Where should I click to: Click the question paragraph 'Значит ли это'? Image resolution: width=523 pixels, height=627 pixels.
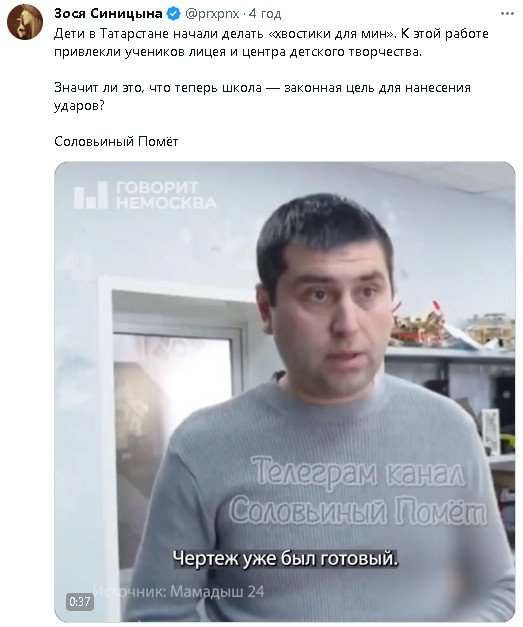pyautogui.click(x=262, y=96)
